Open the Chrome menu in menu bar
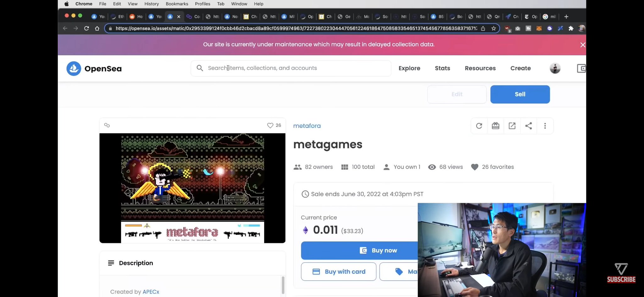 click(x=84, y=4)
